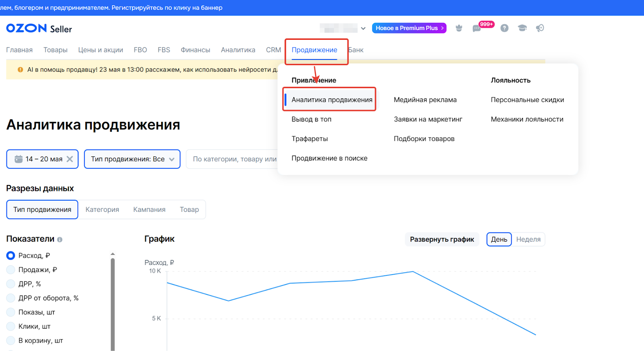Screen dimensions: 644x351
Task: Select the Продажи, ₽ metric
Action: coord(11,270)
